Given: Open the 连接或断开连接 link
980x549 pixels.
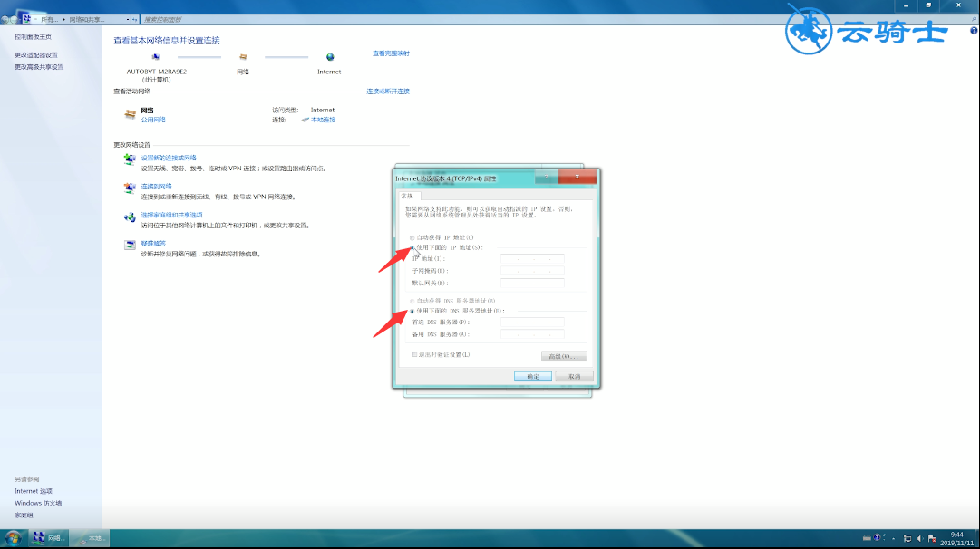Looking at the screenshot, I should coord(388,91).
